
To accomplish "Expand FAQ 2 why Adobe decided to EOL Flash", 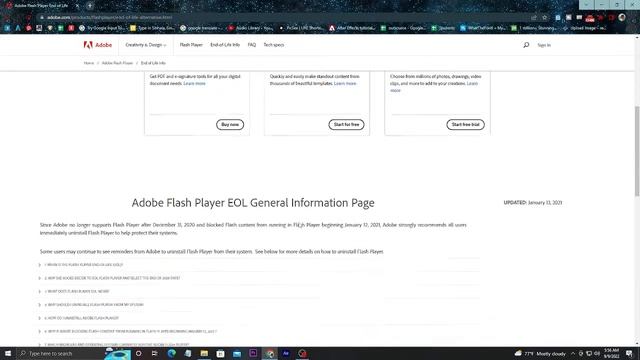I will click(x=112, y=278).
